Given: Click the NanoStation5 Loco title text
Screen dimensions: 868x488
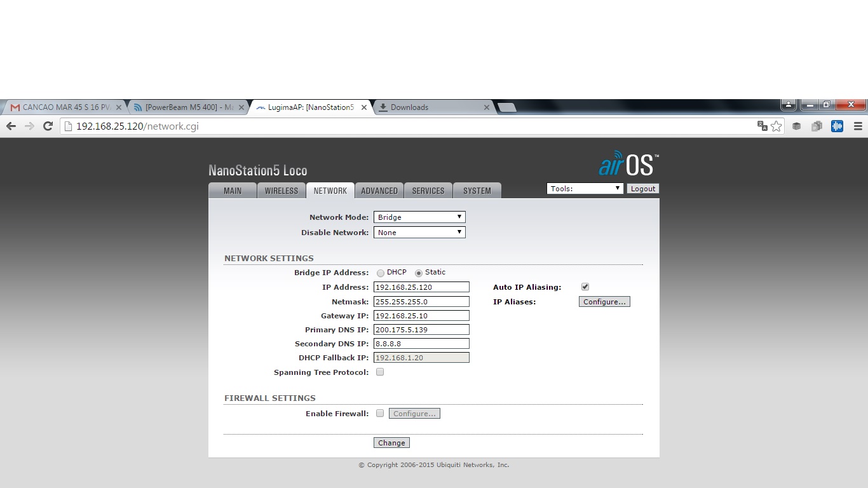Looking at the screenshot, I should [258, 170].
